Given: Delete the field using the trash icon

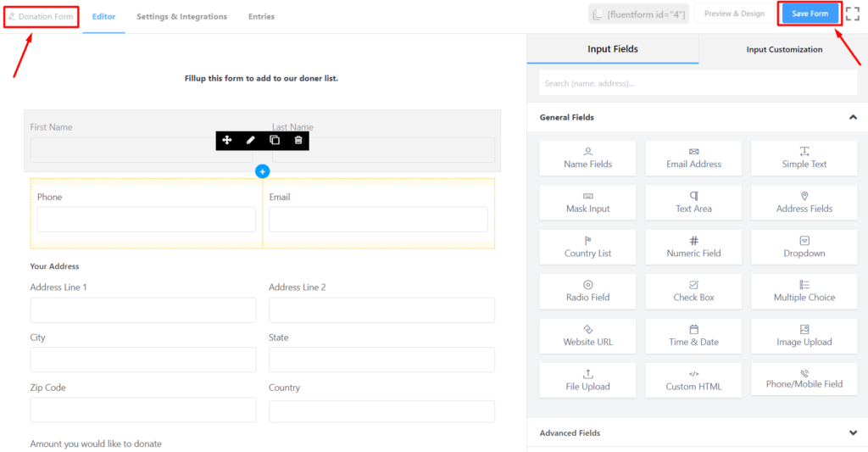Looking at the screenshot, I should point(298,140).
